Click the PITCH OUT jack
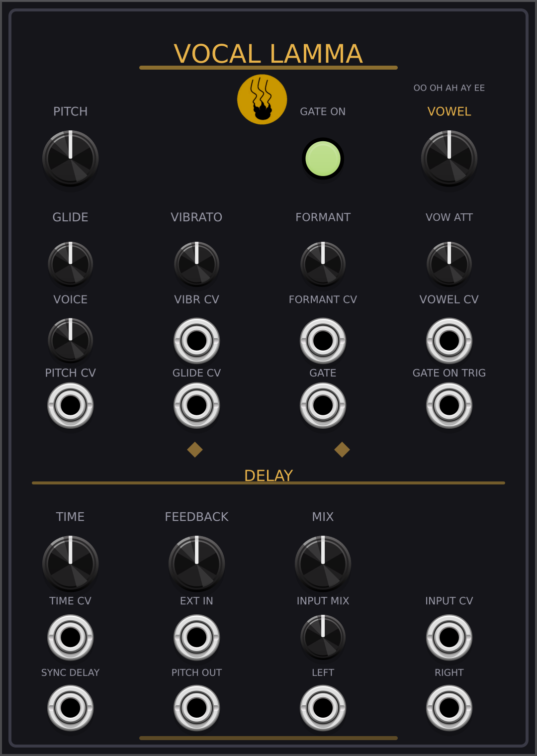The image size is (537, 756). (197, 708)
